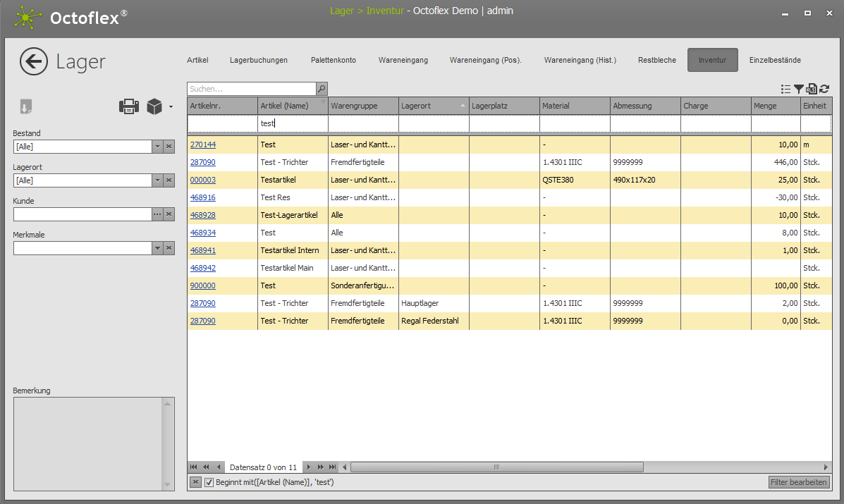Click the horizontal scrollbar of the table
Screen dimensions: 844x504
[496, 467]
